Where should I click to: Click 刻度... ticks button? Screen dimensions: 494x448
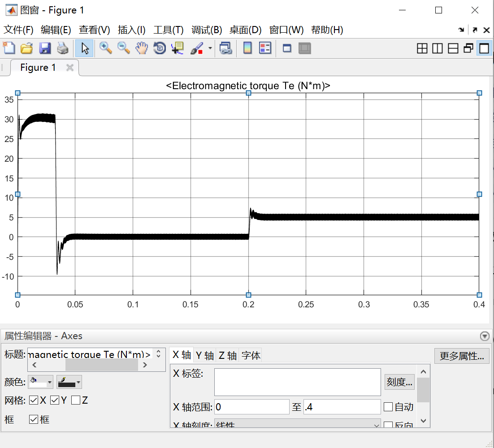(x=399, y=382)
